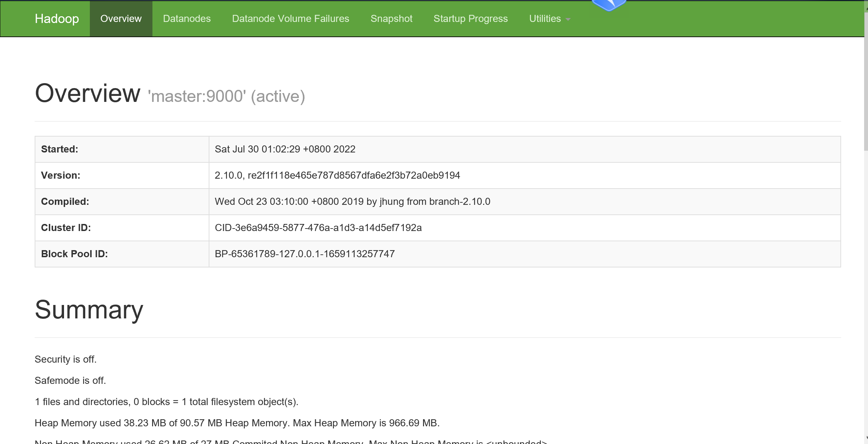Click the Utilities caret arrow
The height and width of the screenshot is (444, 868).
click(x=568, y=19)
